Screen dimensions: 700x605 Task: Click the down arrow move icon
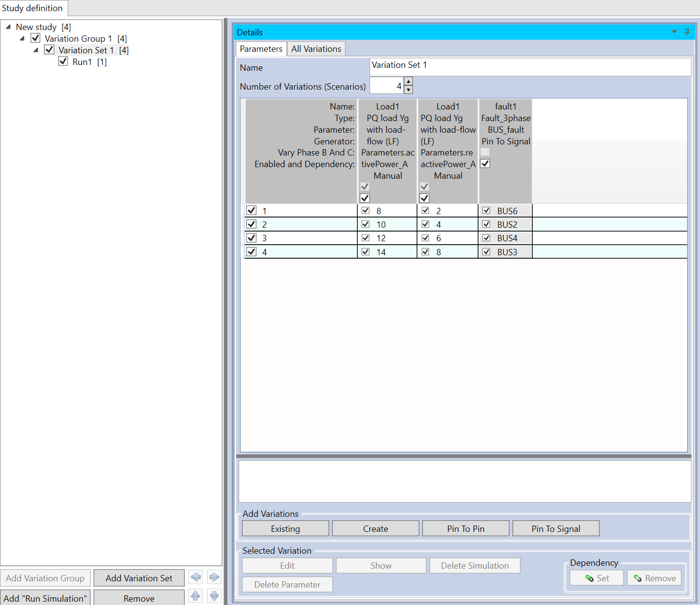click(x=214, y=596)
